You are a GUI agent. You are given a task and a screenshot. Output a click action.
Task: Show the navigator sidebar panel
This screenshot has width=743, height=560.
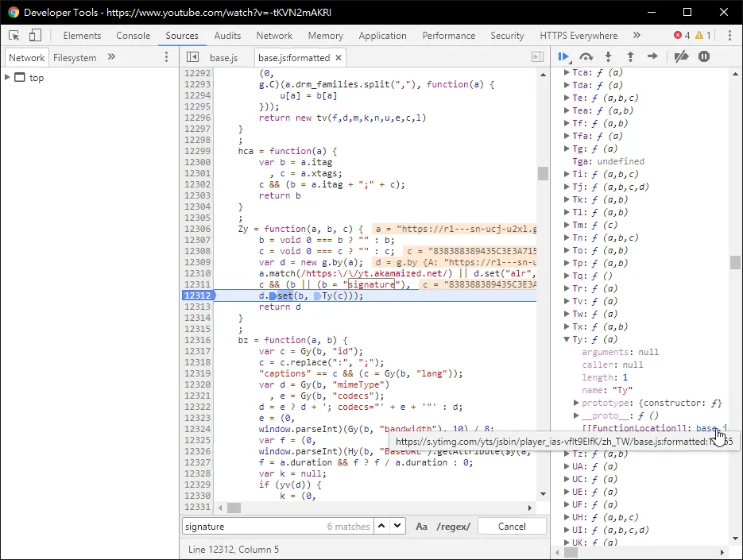(x=192, y=56)
